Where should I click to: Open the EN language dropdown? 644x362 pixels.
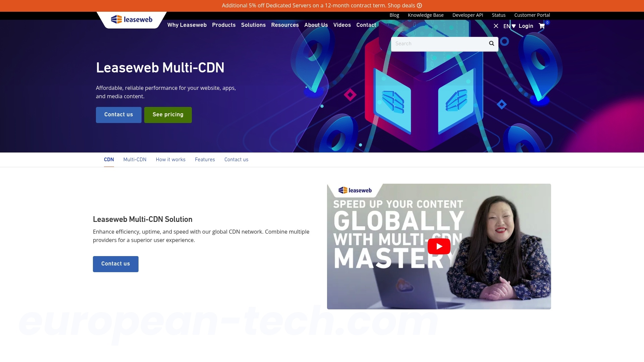508,26
